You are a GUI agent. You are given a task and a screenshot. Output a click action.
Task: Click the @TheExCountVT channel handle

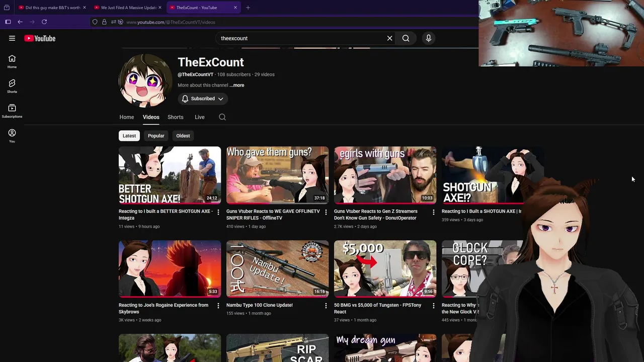[195, 74]
